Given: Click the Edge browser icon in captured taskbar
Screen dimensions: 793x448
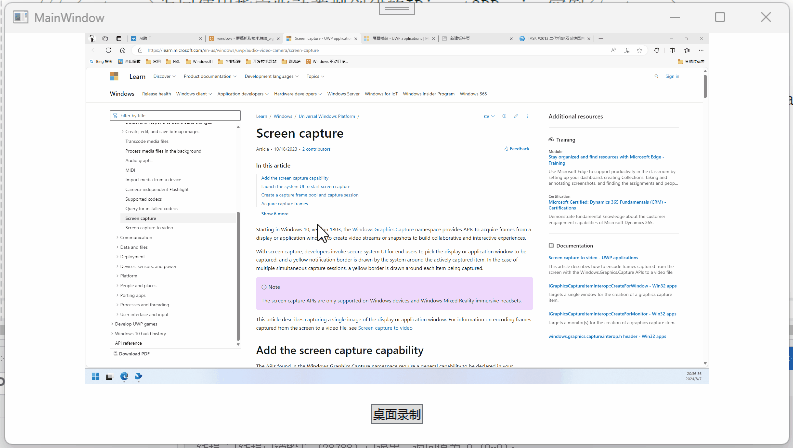Looking at the screenshot, I should 124,376.
